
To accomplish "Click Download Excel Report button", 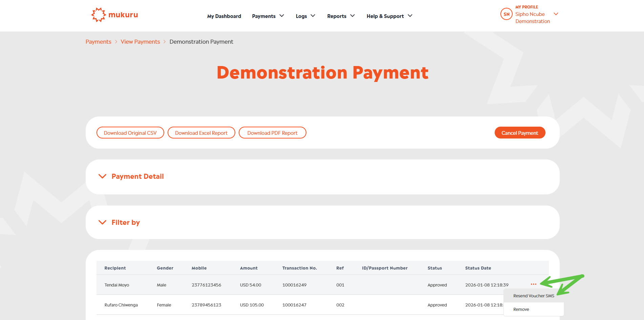I will (x=201, y=133).
